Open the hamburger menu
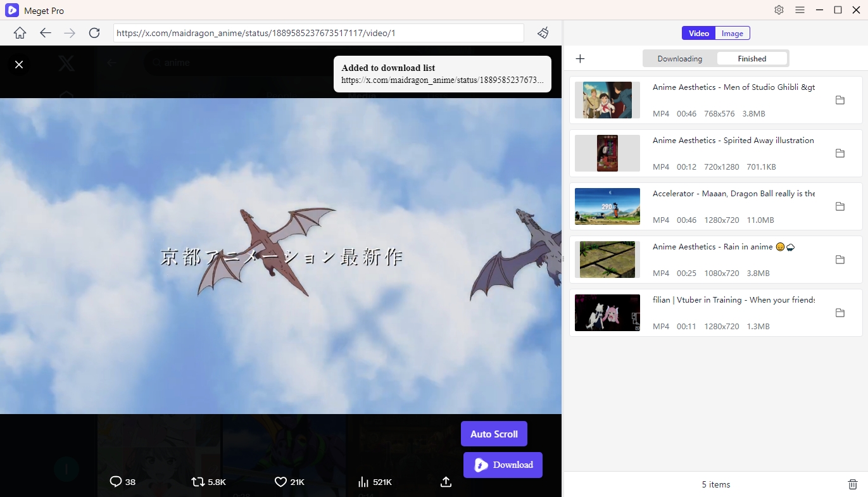The width and height of the screenshot is (868, 497). [x=800, y=10]
